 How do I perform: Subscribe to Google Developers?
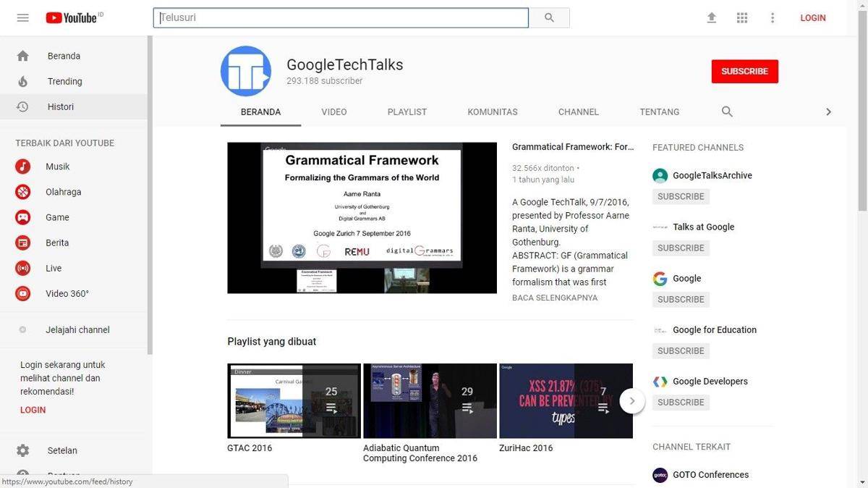pyautogui.click(x=681, y=402)
